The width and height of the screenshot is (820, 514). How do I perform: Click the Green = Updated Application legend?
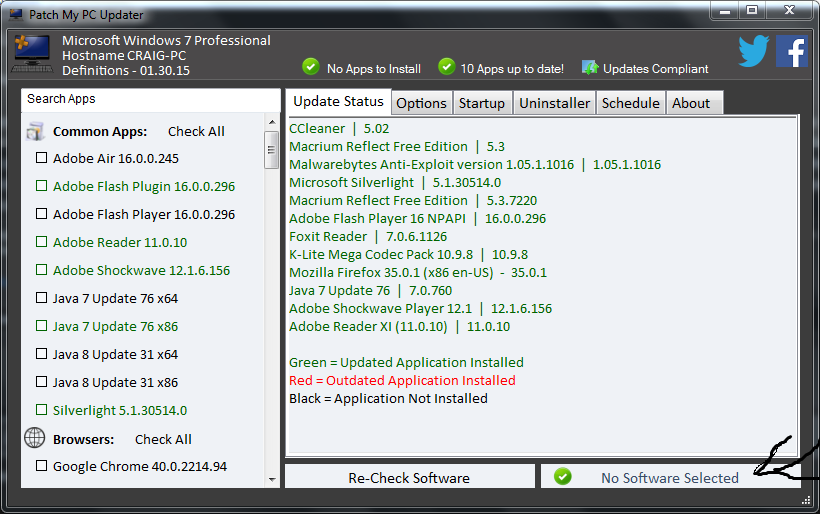(406, 363)
